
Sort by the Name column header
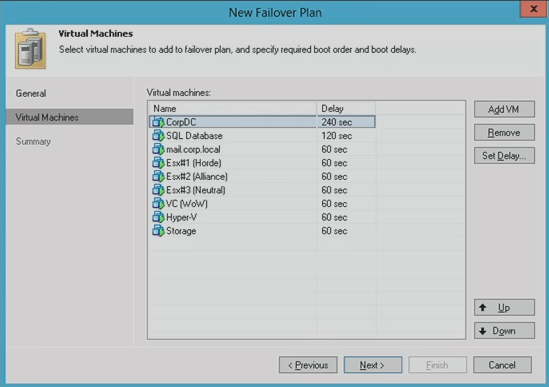232,109
